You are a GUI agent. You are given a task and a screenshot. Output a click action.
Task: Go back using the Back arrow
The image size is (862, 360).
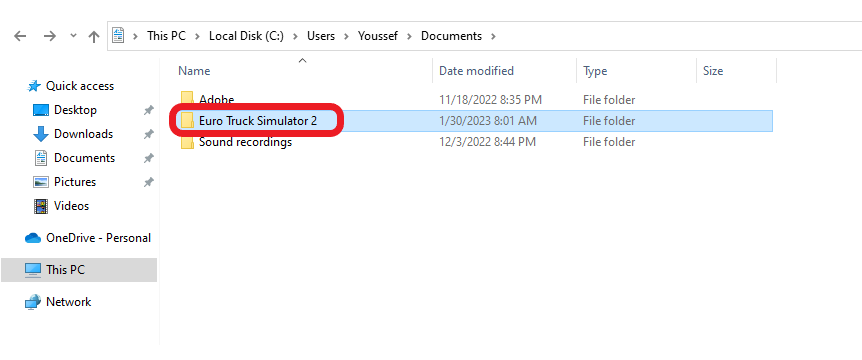[x=20, y=36]
